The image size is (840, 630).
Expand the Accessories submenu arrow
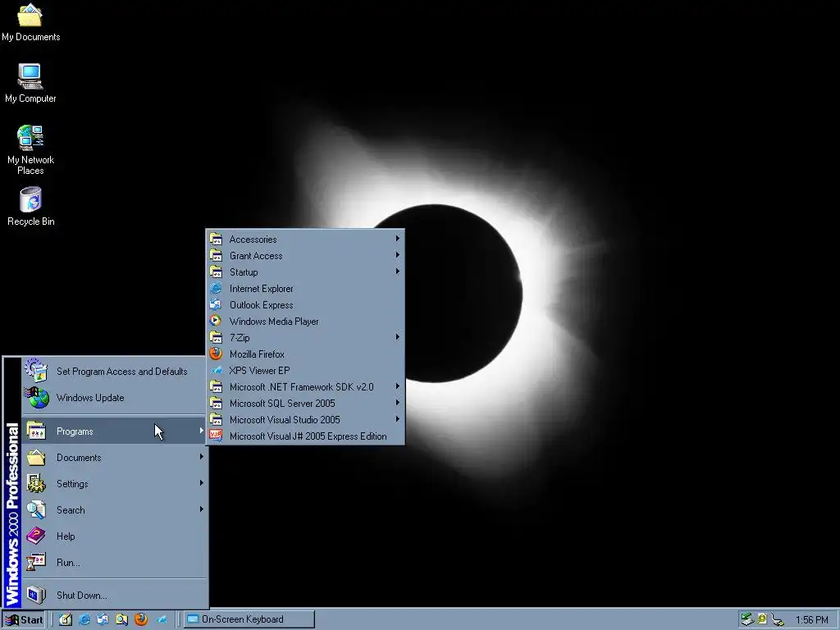tap(398, 239)
